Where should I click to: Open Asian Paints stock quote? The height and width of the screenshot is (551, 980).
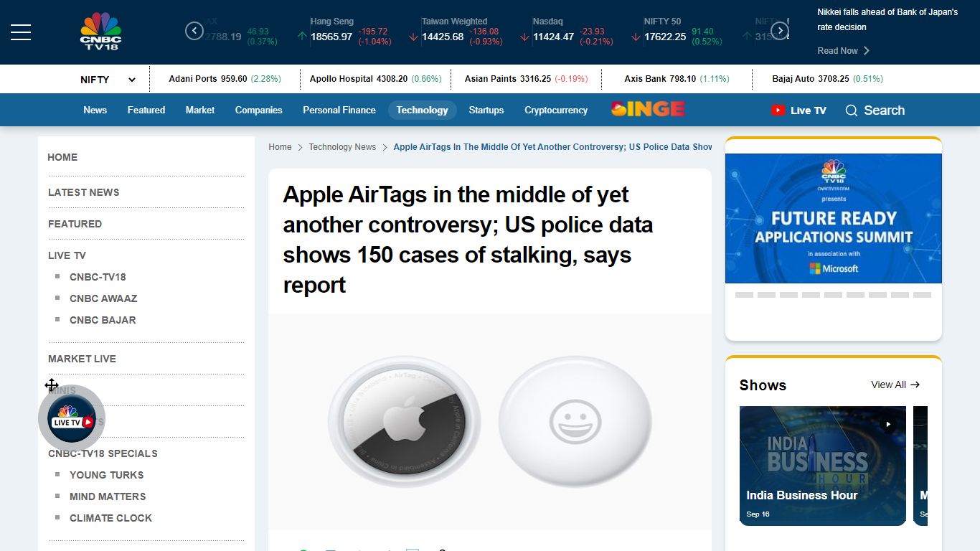coord(526,79)
